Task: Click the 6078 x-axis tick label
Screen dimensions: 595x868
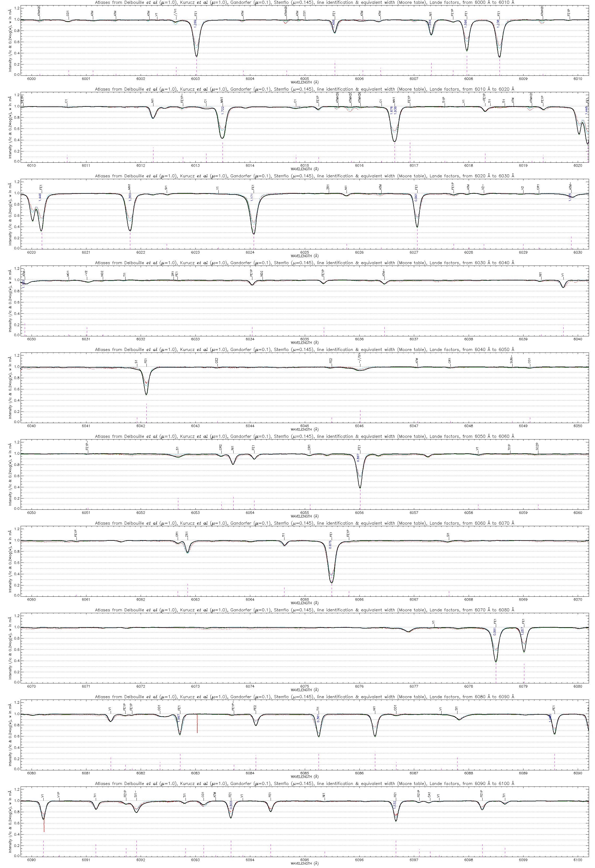Action: 468,686
